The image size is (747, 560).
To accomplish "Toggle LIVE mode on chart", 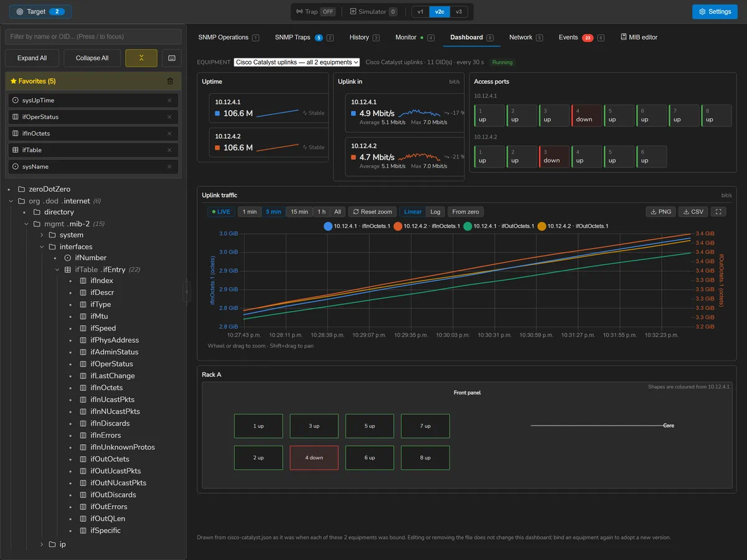I will [x=222, y=212].
